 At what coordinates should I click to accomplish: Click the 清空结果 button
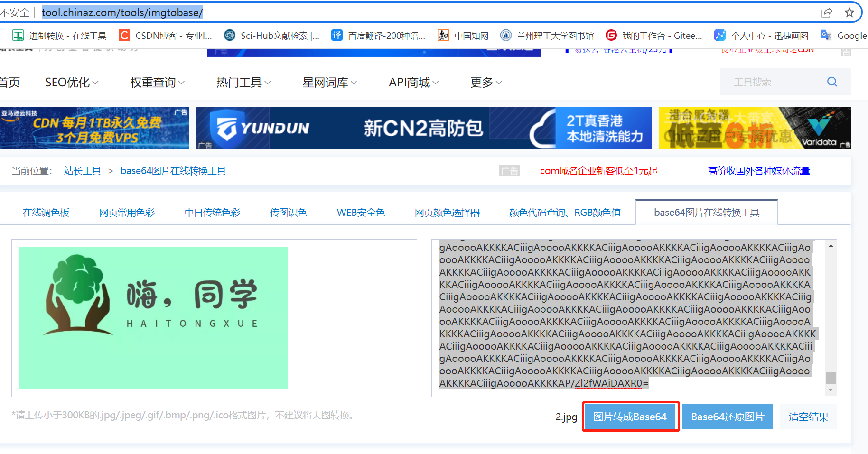coord(808,417)
